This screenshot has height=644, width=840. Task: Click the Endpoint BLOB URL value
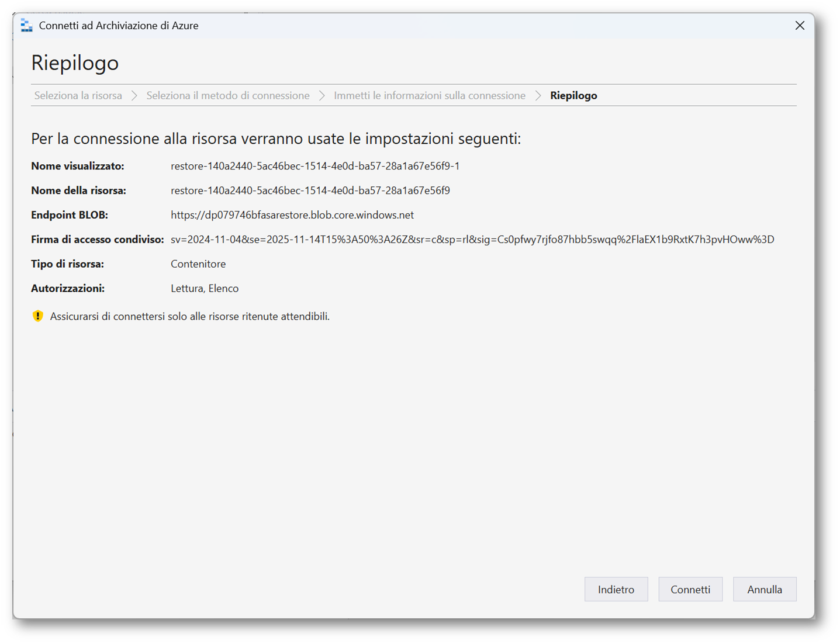(292, 215)
